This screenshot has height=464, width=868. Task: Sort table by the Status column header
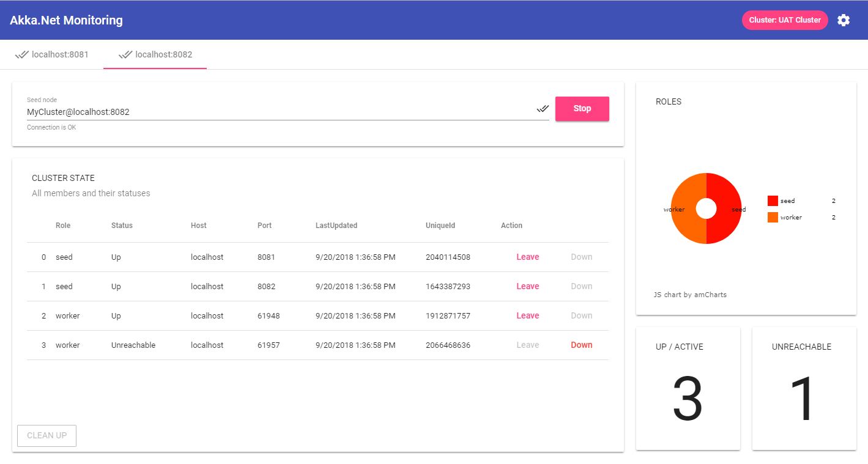click(x=122, y=226)
